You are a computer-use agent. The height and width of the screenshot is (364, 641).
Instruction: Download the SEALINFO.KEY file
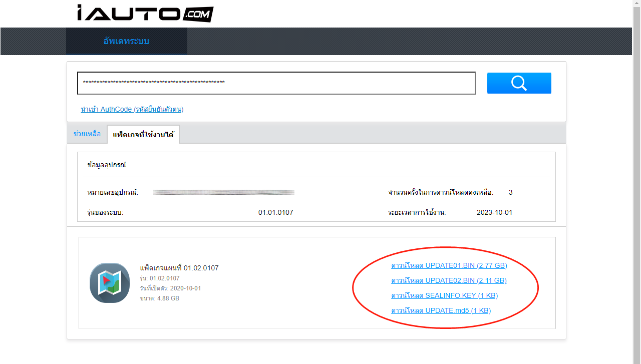point(445,295)
